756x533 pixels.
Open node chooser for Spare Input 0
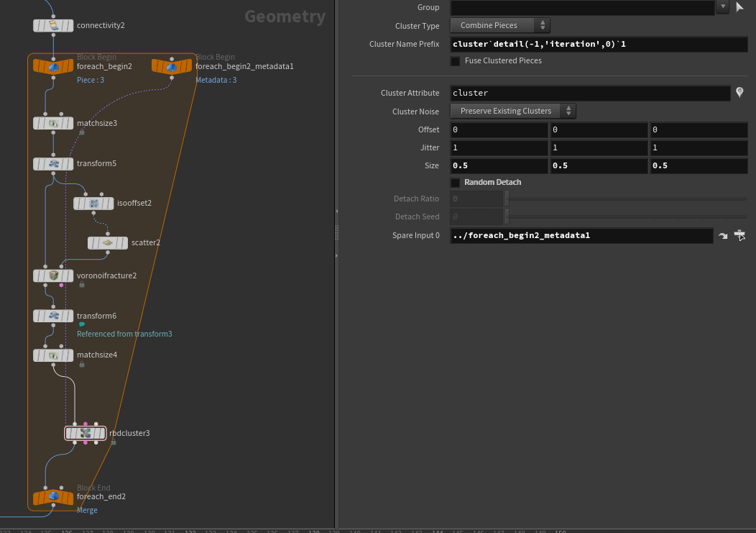pos(739,236)
